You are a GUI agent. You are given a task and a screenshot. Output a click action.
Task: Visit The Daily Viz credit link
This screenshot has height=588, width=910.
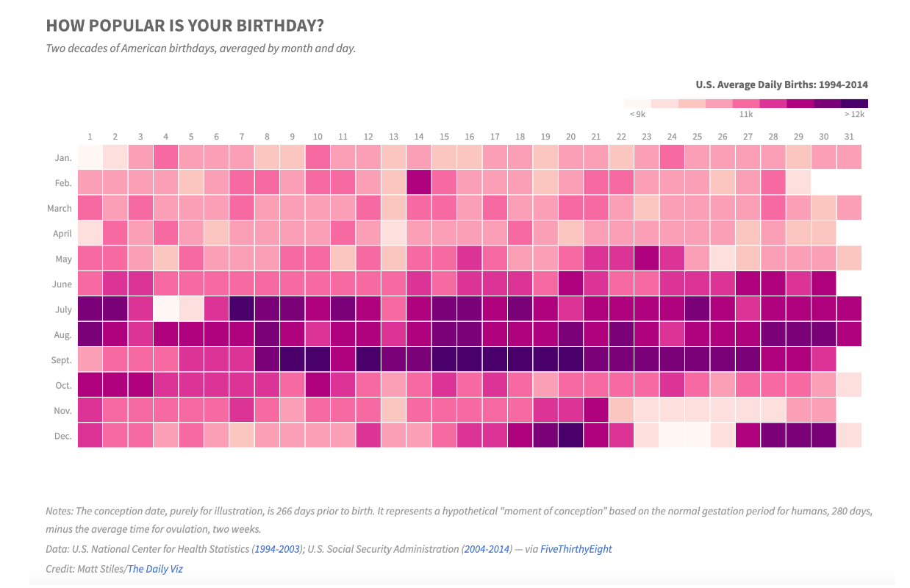click(x=155, y=569)
